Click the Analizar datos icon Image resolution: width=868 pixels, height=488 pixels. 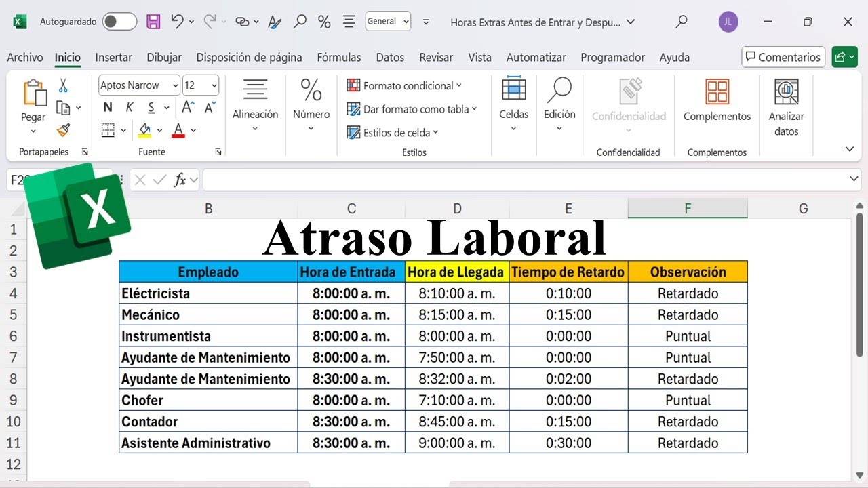787,91
